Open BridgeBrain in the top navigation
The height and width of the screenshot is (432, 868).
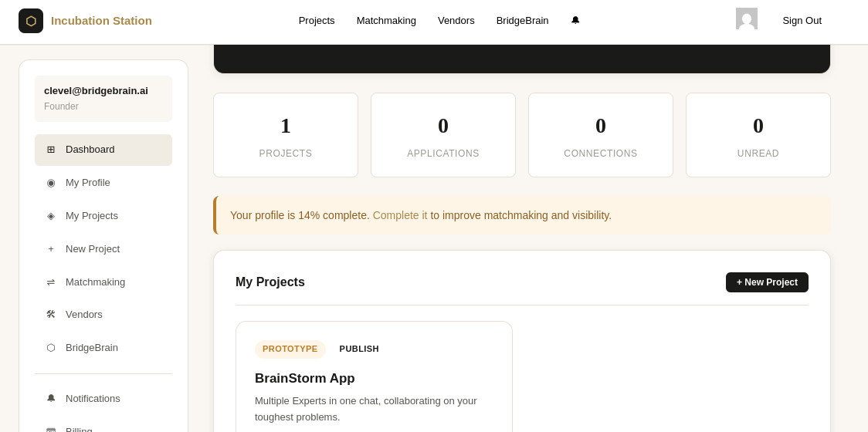522,21
